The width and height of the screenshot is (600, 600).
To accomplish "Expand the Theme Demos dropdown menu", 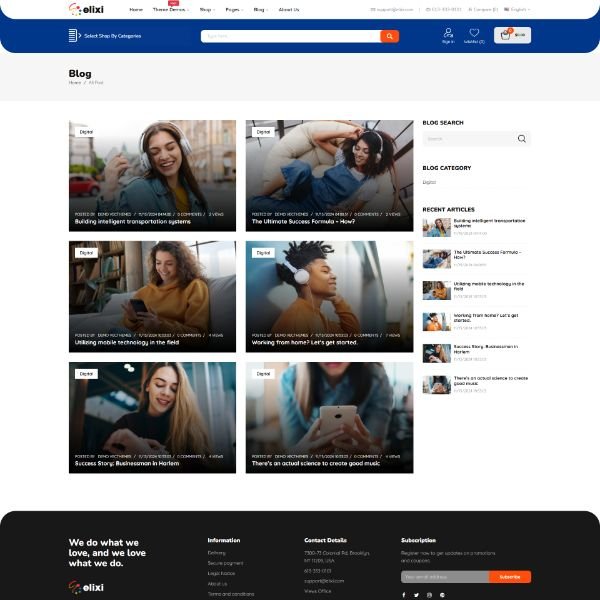I will coord(168,10).
